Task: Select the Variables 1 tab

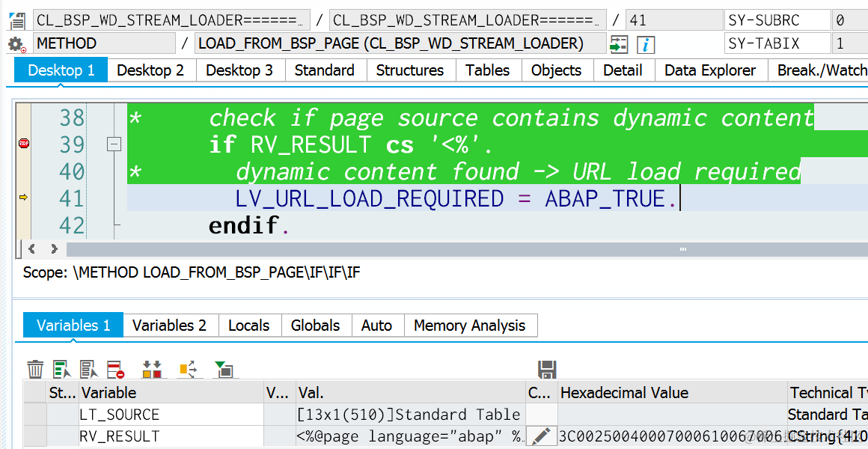Action: click(x=73, y=325)
